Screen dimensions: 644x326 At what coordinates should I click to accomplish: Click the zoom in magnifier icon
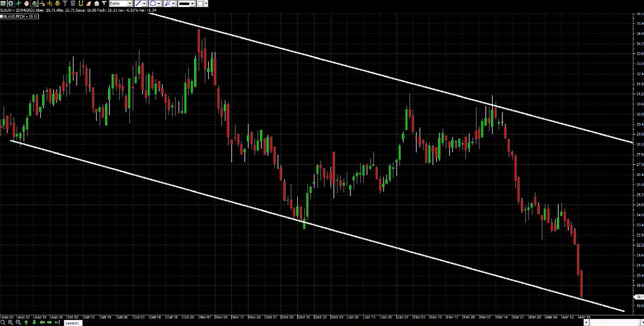[x=11, y=323]
